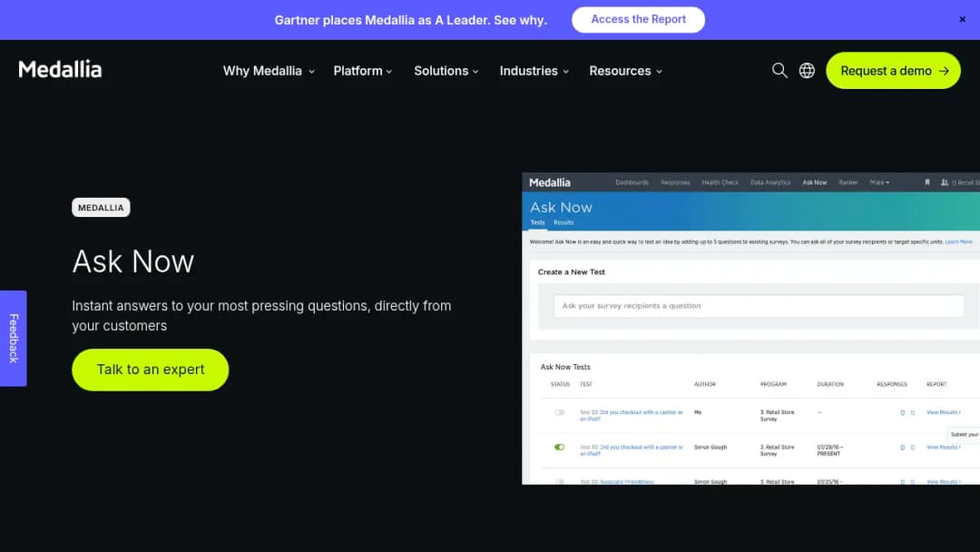The width and height of the screenshot is (980, 552).
Task: Expand the Industries menu
Action: coord(534,71)
